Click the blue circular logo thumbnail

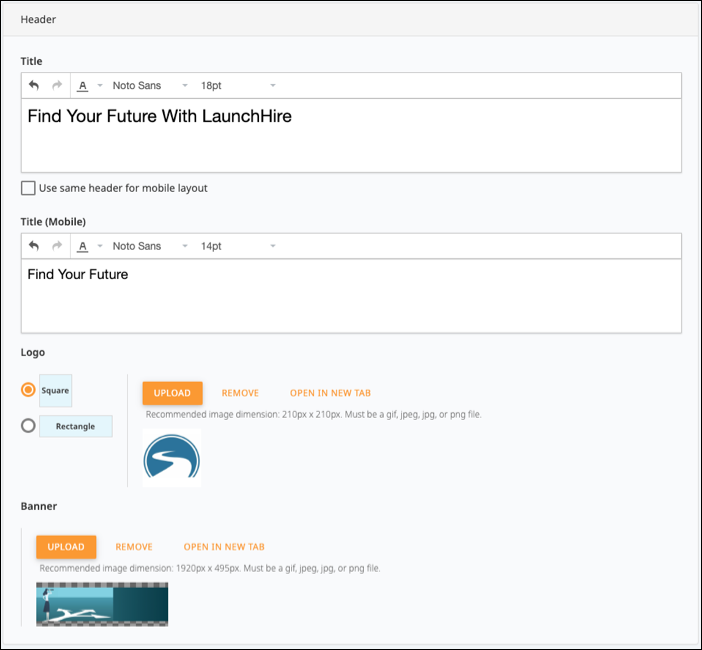coord(172,458)
